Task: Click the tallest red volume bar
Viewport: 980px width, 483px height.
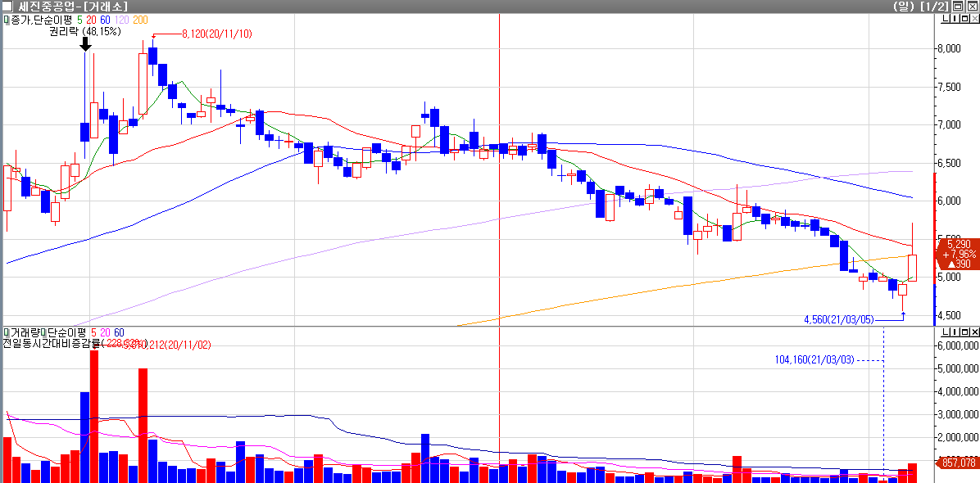Action: 94,416
